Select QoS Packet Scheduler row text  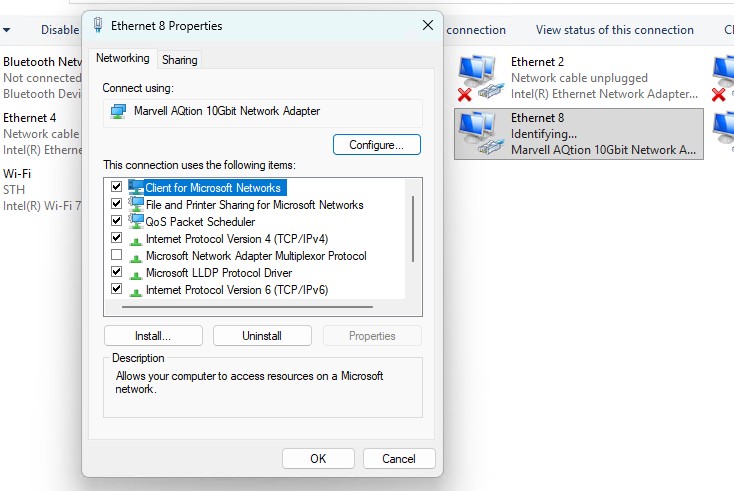point(200,221)
